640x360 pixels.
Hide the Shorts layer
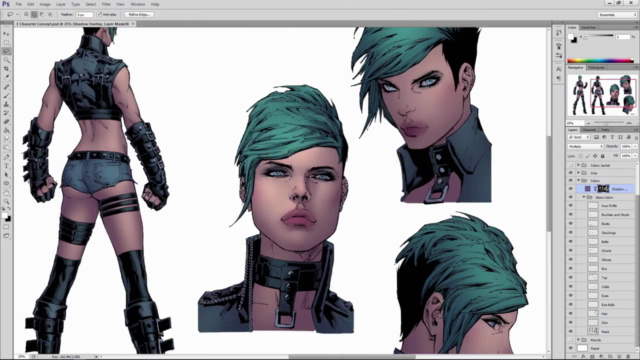tap(571, 251)
